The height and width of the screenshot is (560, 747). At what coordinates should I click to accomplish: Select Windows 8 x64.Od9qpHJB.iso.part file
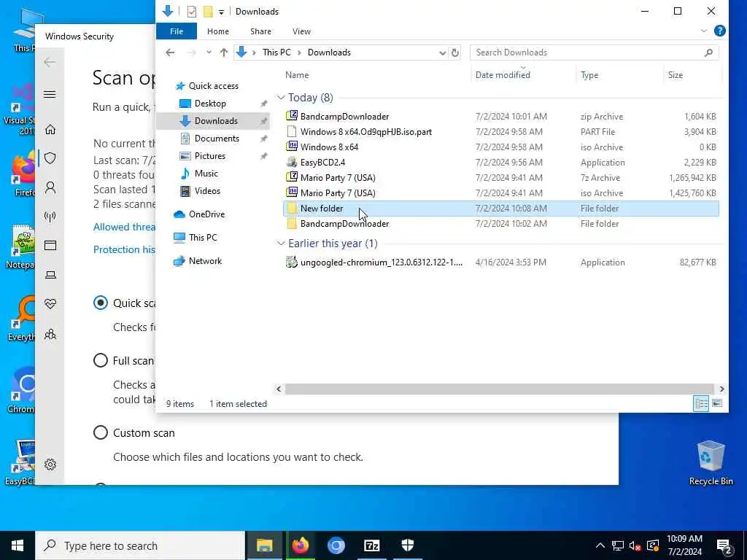coord(501,132)
